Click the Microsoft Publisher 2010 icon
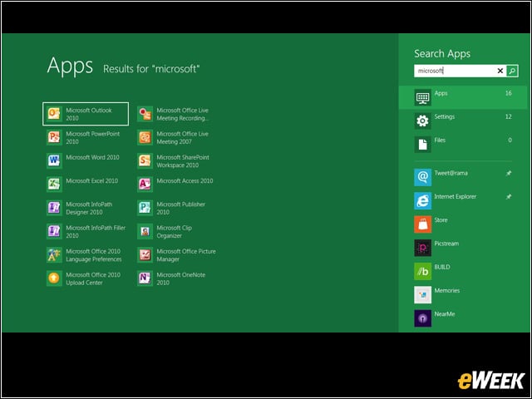 point(145,208)
